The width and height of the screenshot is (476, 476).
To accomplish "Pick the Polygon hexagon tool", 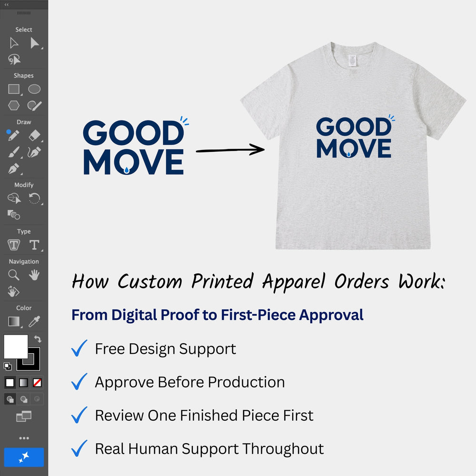I will pos(14,106).
